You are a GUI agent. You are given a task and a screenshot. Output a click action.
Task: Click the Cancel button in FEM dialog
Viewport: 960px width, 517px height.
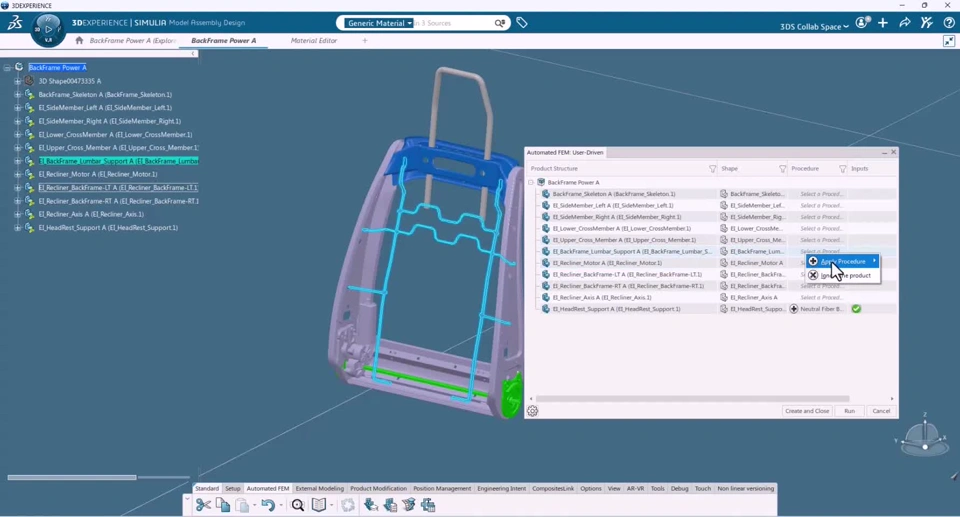(881, 411)
